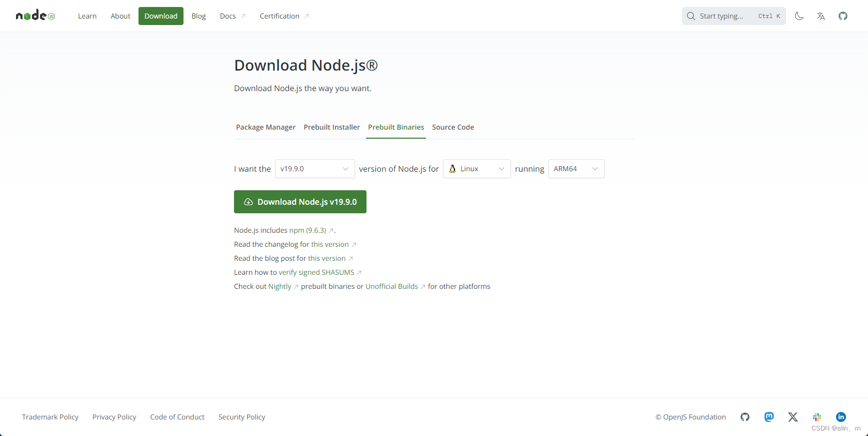Open the Nightly builds link

[283, 286]
